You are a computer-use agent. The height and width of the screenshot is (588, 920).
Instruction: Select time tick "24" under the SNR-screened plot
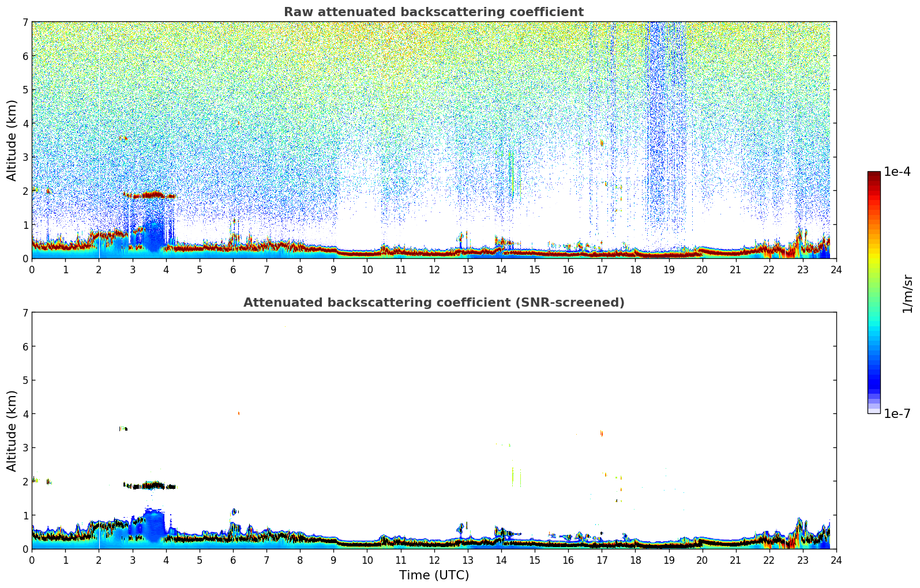(x=836, y=560)
